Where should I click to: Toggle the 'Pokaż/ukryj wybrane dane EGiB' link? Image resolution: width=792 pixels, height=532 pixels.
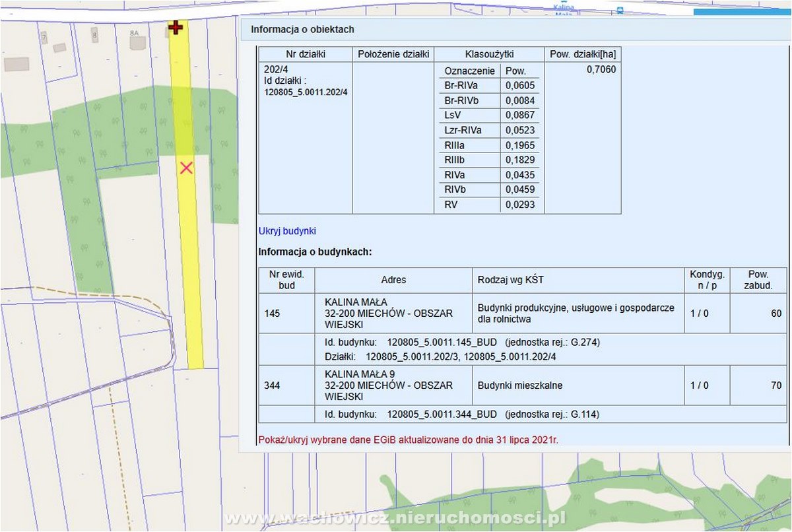[409, 439]
